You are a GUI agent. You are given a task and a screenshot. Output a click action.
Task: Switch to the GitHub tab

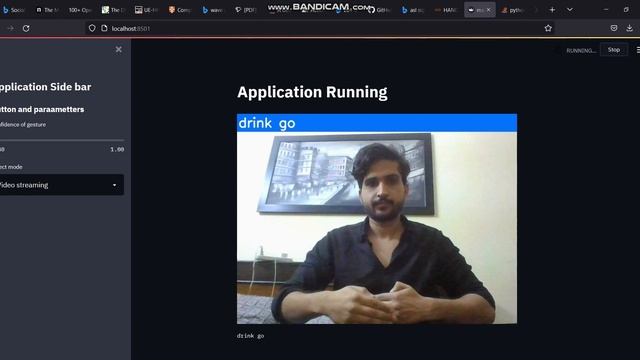(x=379, y=10)
